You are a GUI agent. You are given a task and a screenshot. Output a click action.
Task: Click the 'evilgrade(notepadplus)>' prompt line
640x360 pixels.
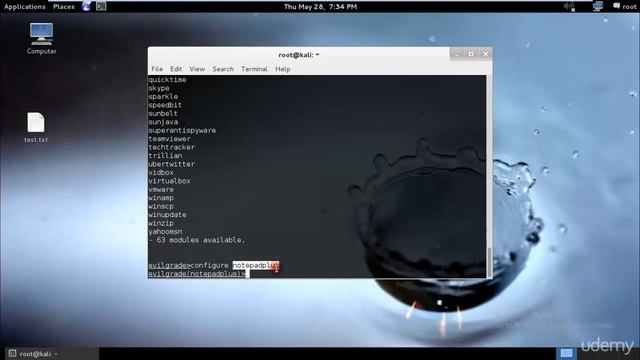197,274
